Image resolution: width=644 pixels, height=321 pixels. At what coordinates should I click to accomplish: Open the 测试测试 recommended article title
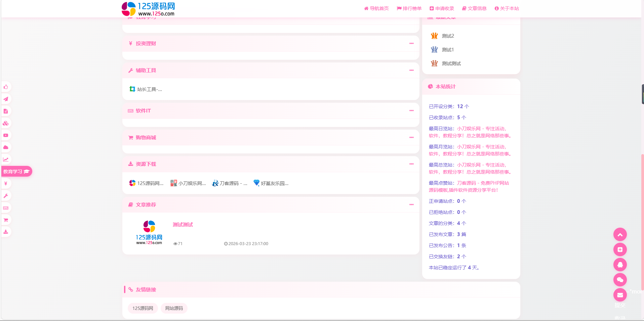point(183,225)
